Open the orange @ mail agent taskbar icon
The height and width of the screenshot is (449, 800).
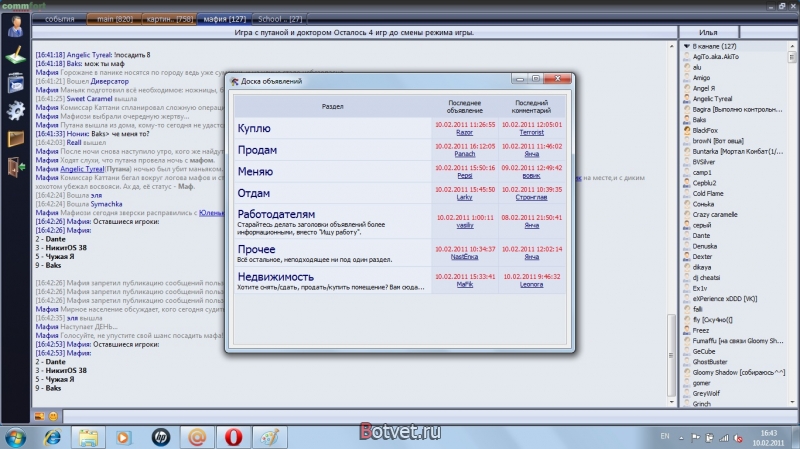[x=197, y=437]
